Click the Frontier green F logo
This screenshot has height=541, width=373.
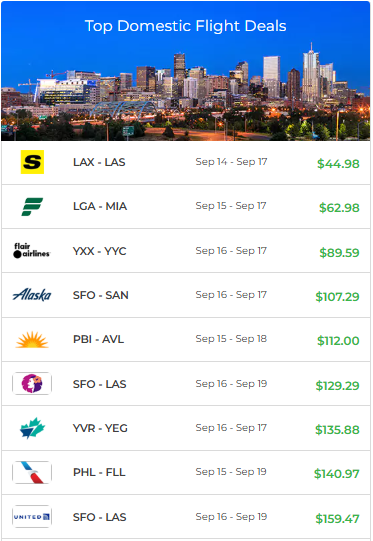click(x=32, y=206)
